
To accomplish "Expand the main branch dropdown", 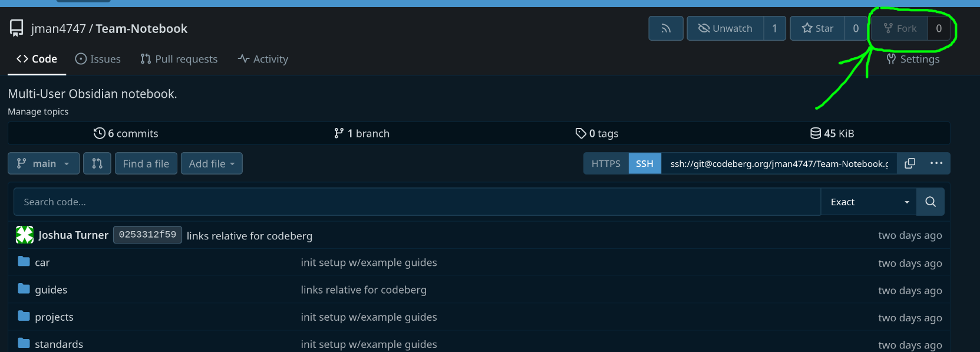I will tap(44, 163).
